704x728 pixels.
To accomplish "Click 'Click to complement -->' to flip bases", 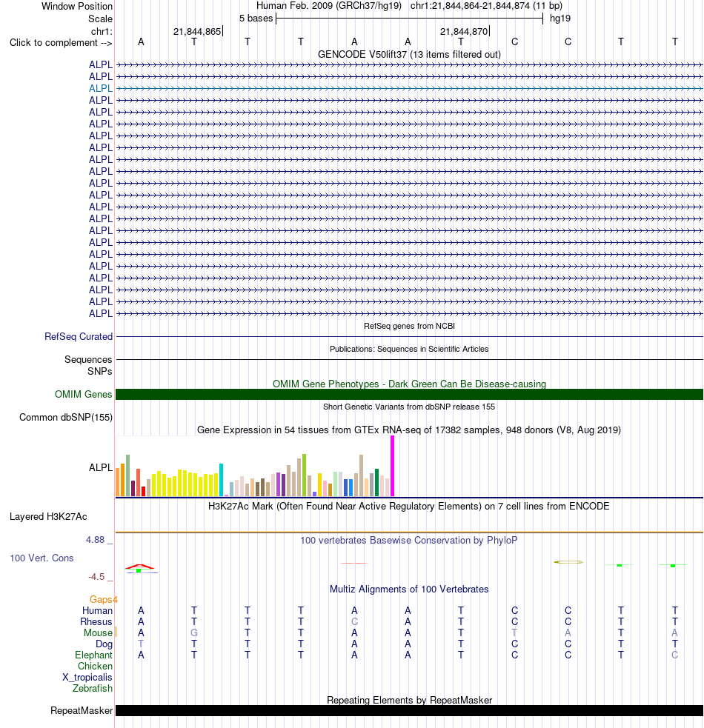I will point(61,43).
